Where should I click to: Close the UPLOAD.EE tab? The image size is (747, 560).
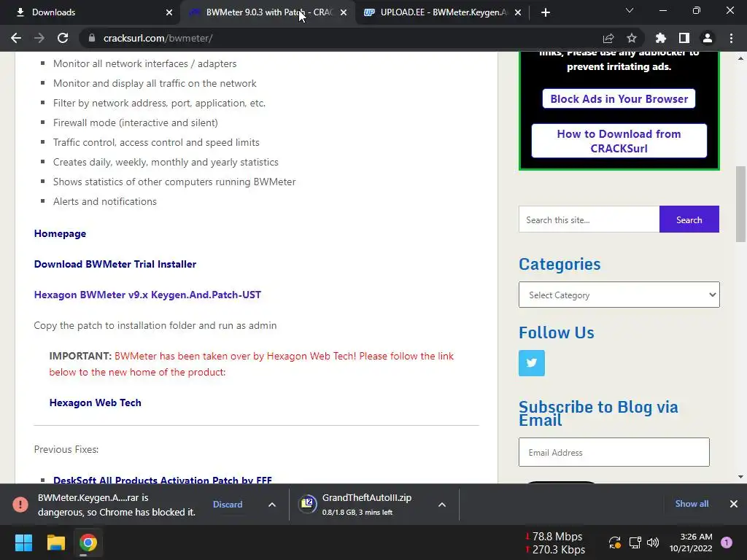pos(518,12)
